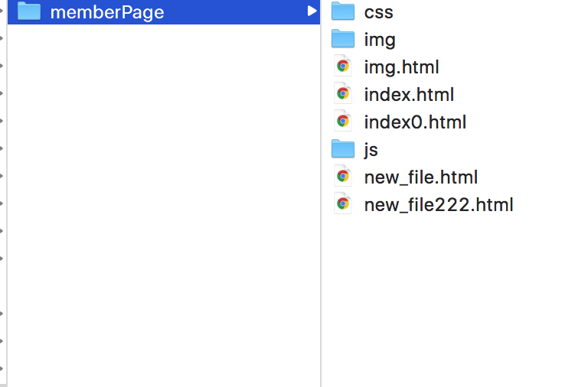The height and width of the screenshot is (387, 588).
Task: Select the index0.html file name
Action: pos(415,122)
